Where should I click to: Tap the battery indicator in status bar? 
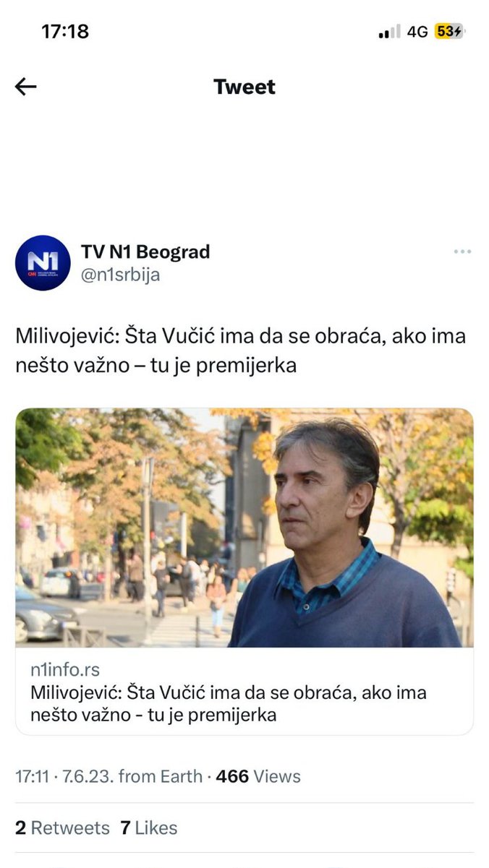point(449,31)
